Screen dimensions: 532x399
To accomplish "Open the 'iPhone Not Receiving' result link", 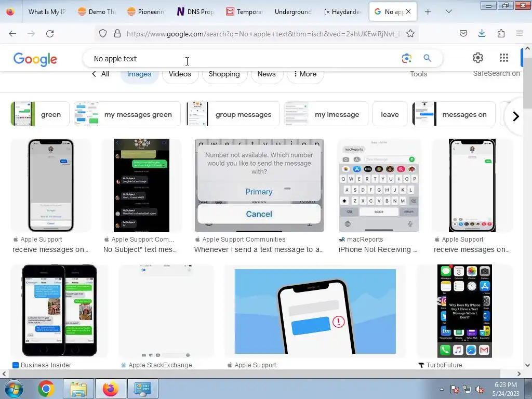I will 378,249.
